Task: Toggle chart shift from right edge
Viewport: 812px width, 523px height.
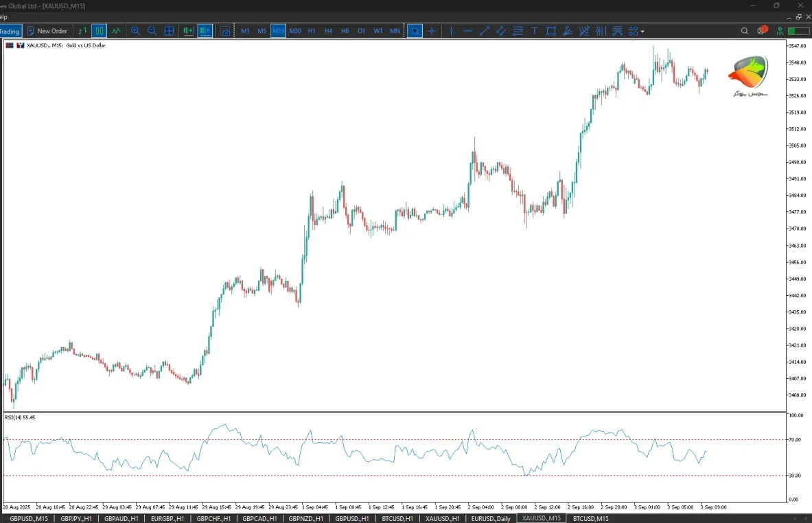Action: tap(205, 31)
